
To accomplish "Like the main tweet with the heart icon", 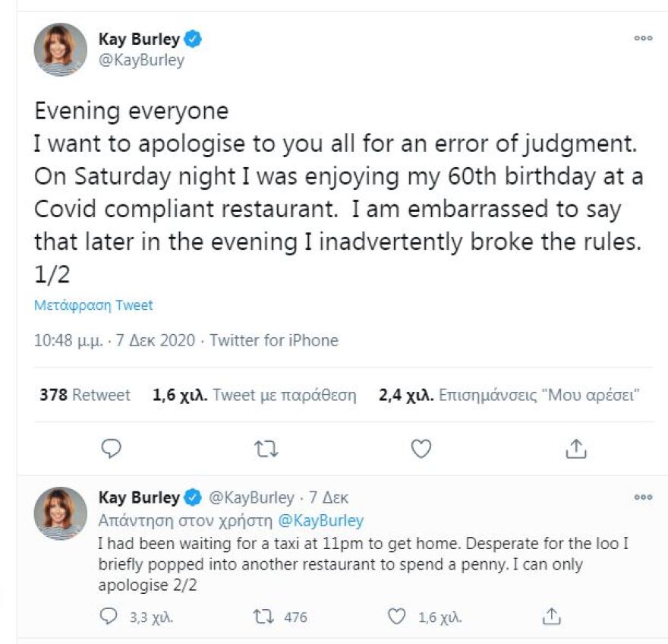I will [421, 450].
